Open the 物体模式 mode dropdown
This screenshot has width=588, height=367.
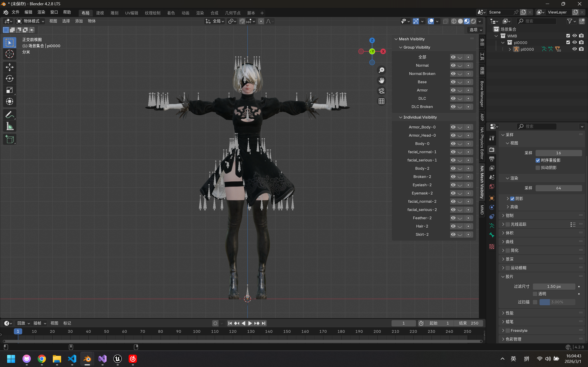point(30,21)
